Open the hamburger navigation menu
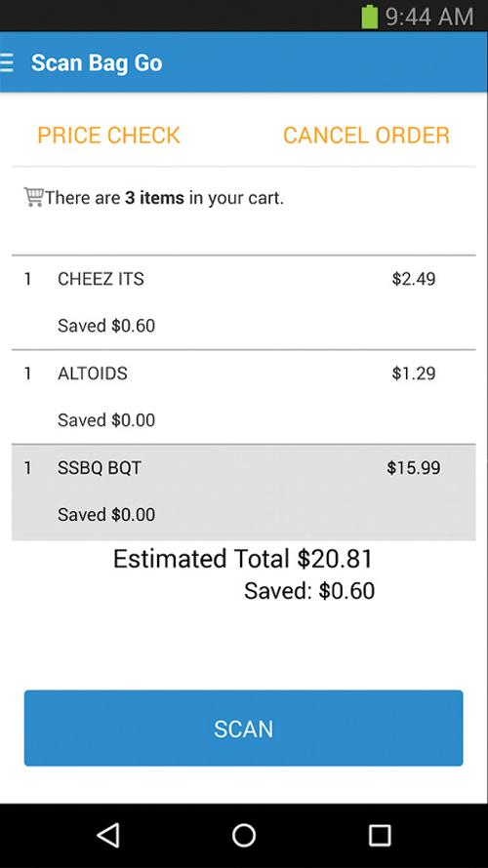Screen dimensions: 488x868 6,62
